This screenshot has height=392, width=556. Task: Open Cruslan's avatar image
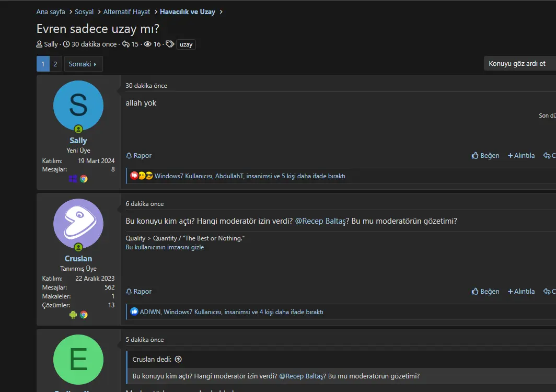pos(78,224)
